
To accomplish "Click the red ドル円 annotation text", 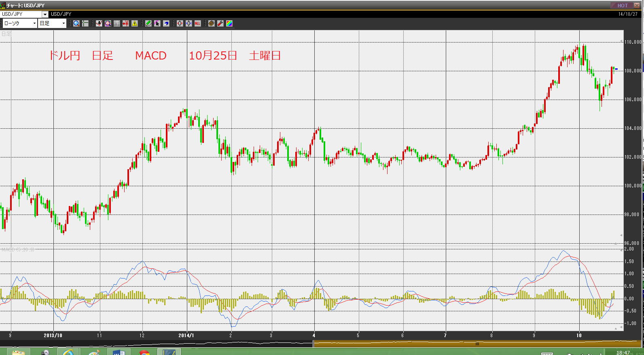I will [64, 55].
